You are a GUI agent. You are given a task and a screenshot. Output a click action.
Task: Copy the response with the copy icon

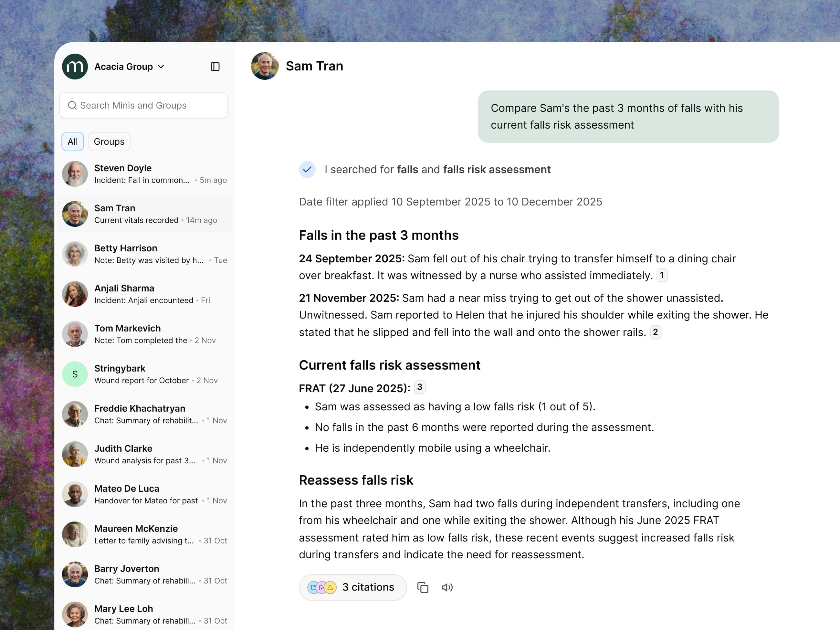(423, 587)
